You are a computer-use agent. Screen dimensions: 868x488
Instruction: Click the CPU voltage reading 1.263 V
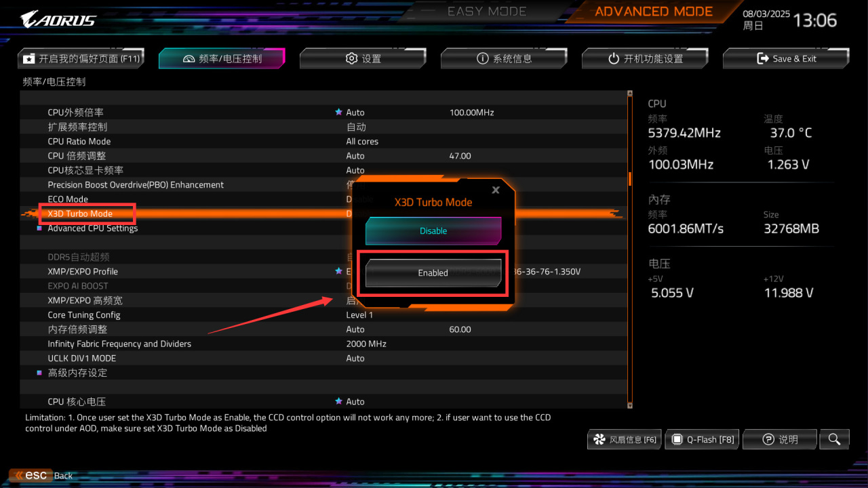click(x=788, y=165)
